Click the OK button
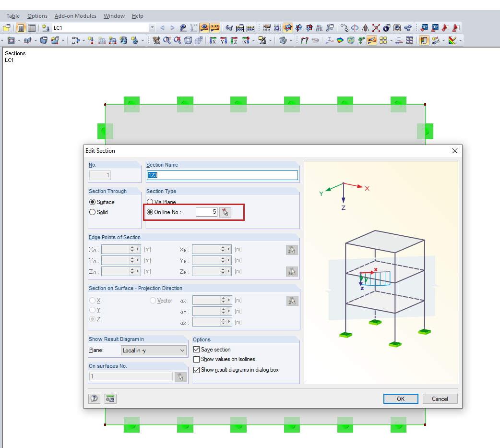This screenshot has height=448, width=500. point(401,399)
